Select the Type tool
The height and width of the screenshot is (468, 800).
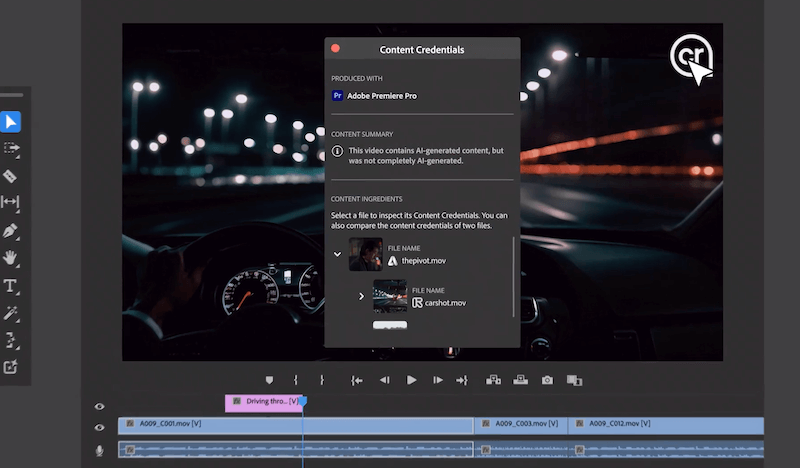[x=10, y=286]
